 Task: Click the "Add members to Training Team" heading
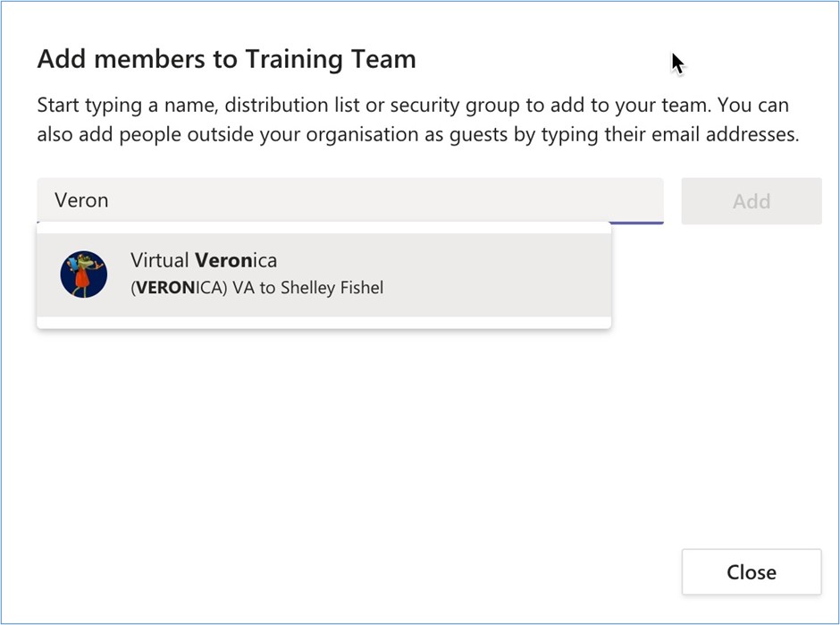[226, 60]
